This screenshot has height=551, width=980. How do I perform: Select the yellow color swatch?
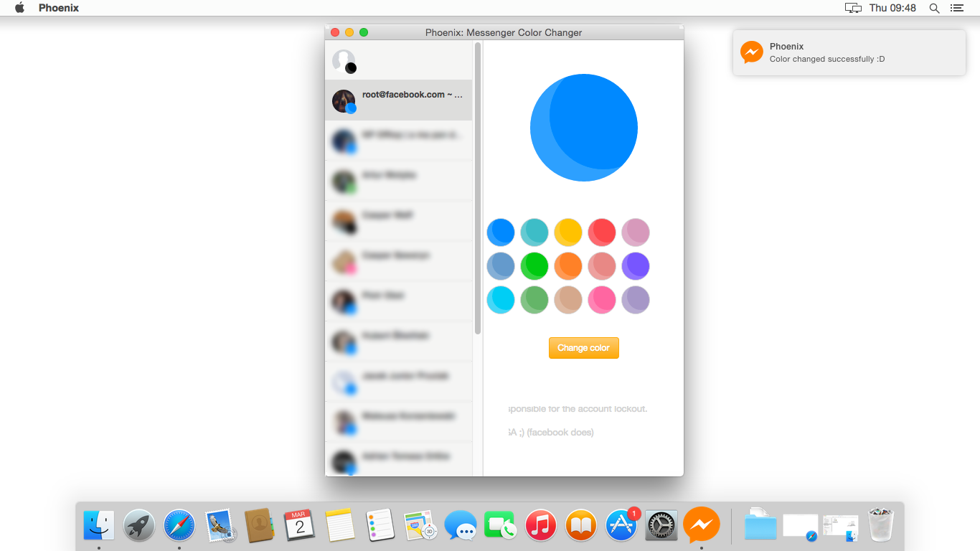click(x=568, y=232)
